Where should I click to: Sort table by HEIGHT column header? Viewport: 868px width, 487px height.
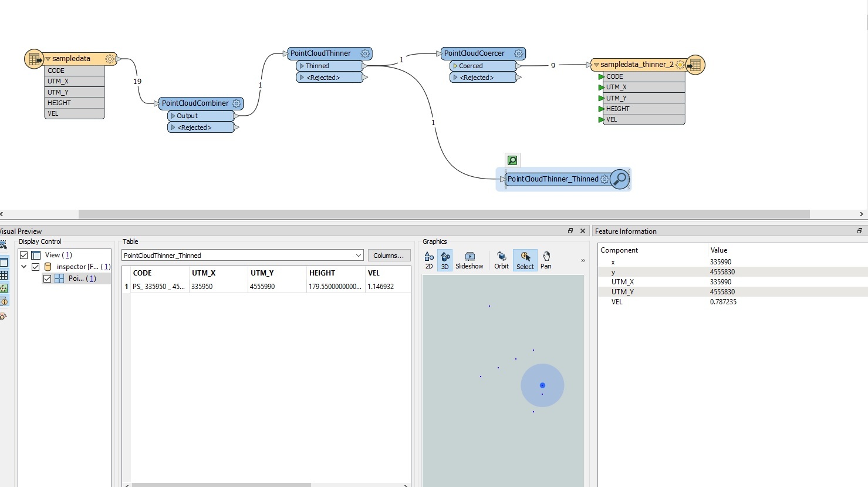point(336,273)
